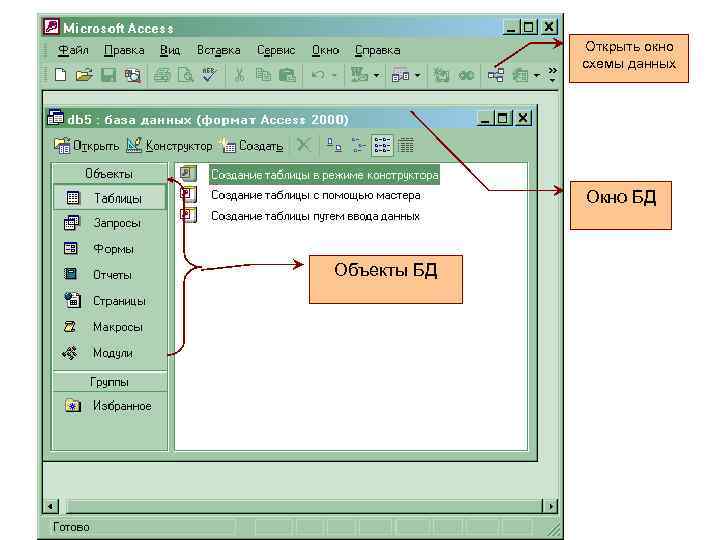Select Таблицы in the objects list
Screen dimensions: 720x540
pos(109,198)
